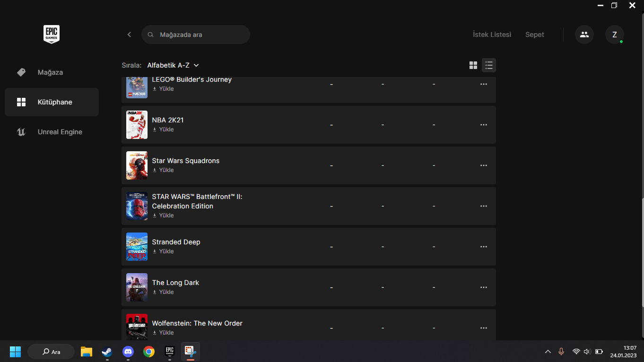Viewport: 644px width, 362px height.
Task: Open Wi-Fi network tray icon
Action: click(x=576, y=352)
